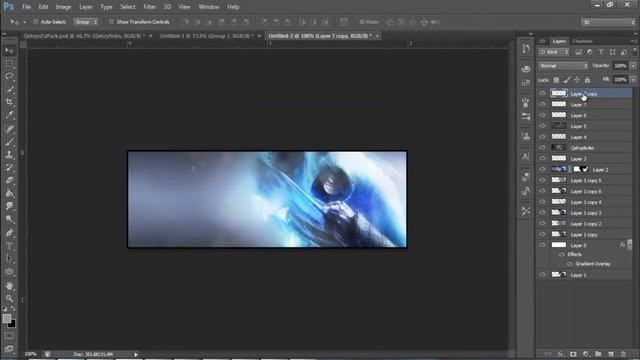Image resolution: width=640 pixels, height=360 pixels.
Task: Select the Horizontal Type tool
Action: coord(9,246)
